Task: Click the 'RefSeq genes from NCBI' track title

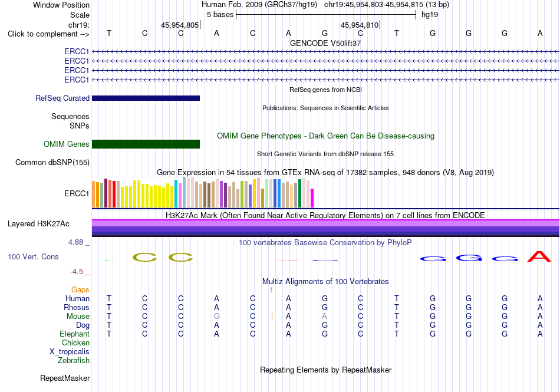Action: click(326, 90)
